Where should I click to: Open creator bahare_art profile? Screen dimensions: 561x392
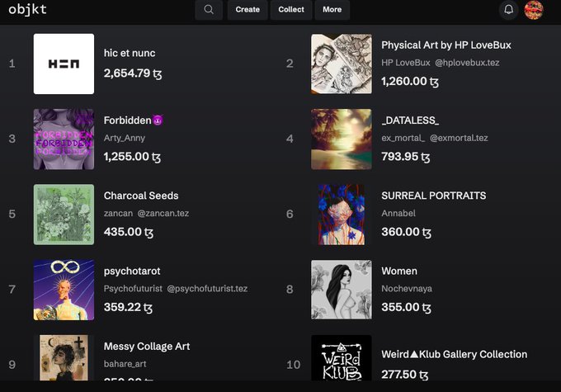tap(125, 364)
